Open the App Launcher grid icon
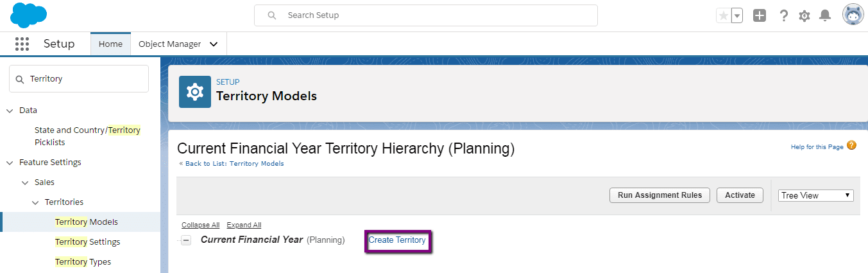 pyautogui.click(x=22, y=44)
